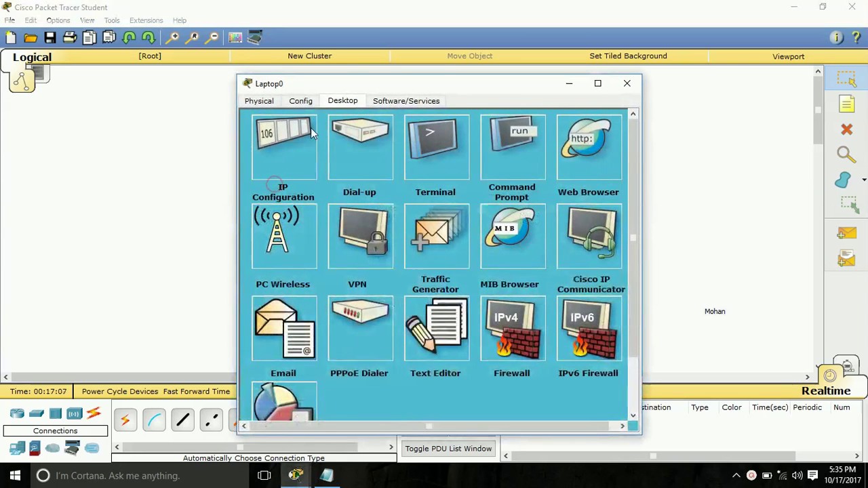Switch to the Config tab
This screenshot has width=868, height=488.
click(300, 101)
